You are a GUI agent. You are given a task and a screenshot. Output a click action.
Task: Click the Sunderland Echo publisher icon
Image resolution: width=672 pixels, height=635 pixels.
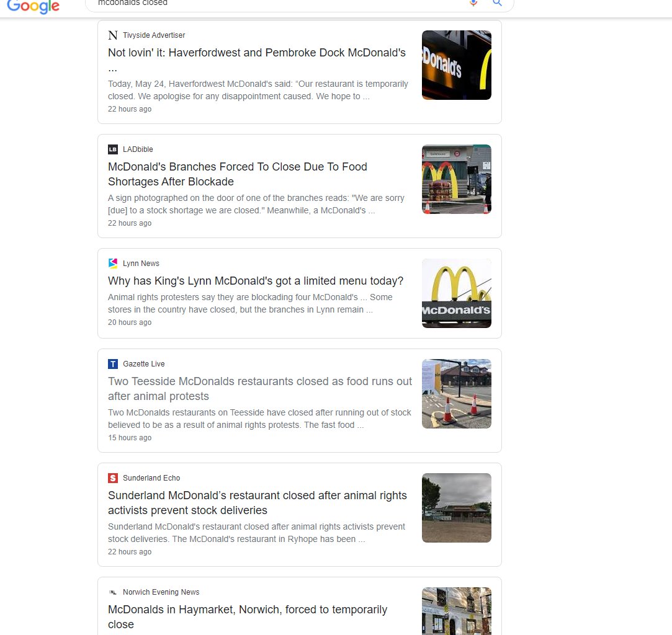click(x=113, y=478)
